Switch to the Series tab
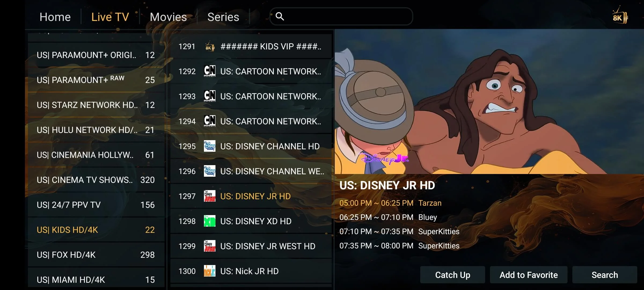The height and width of the screenshot is (290, 644). pyautogui.click(x=223, y=17)
